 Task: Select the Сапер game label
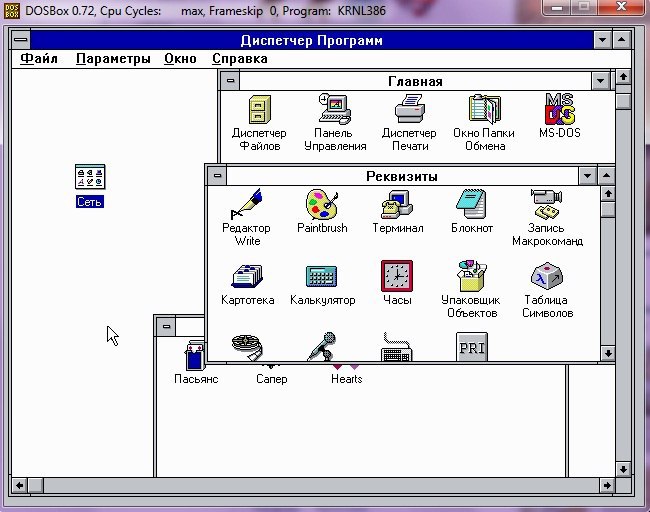coord(272,379)
